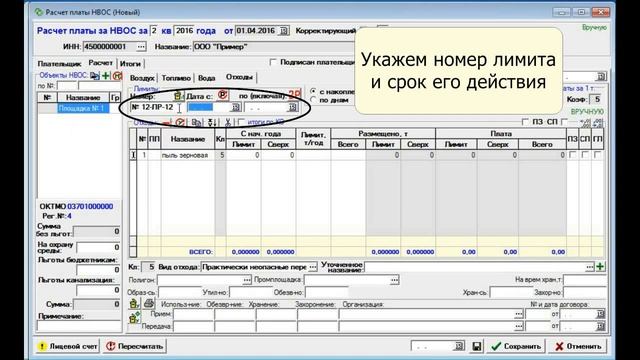
Task: Switch to Плательщик tab
Action: pyautogui.click(x=60, y=64)
